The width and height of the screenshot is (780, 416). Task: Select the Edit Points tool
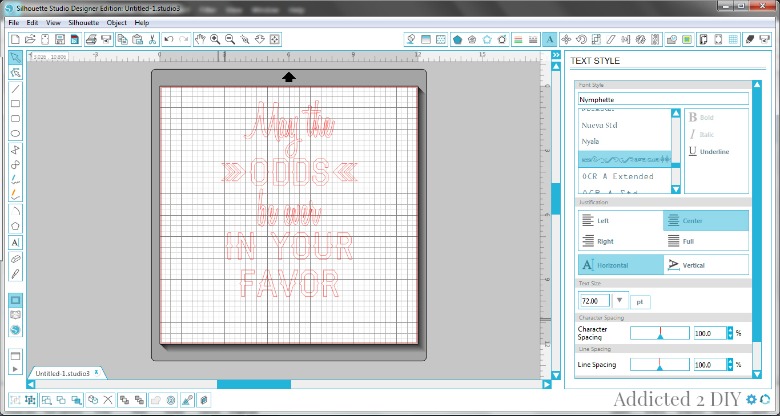click(x=15, y=73)
